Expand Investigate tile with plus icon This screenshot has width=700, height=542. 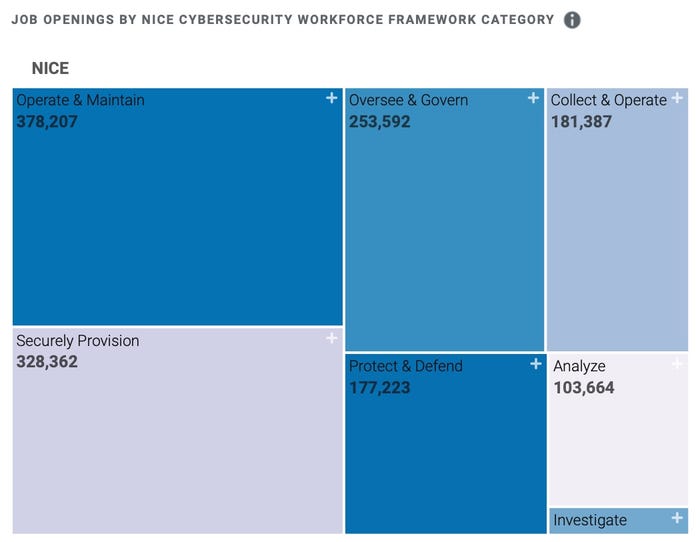677,518
